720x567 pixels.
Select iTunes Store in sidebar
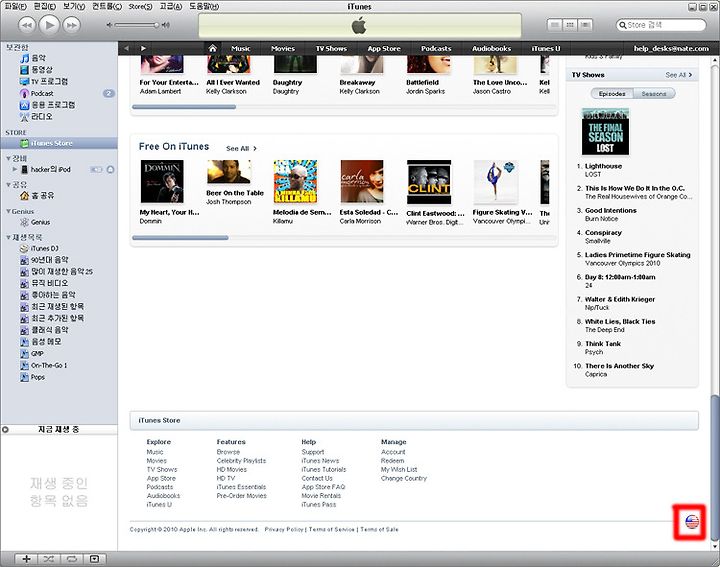tap(59, 143)
